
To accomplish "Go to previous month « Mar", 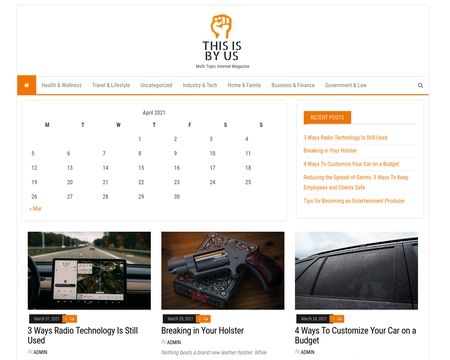I will click(35, 209).
